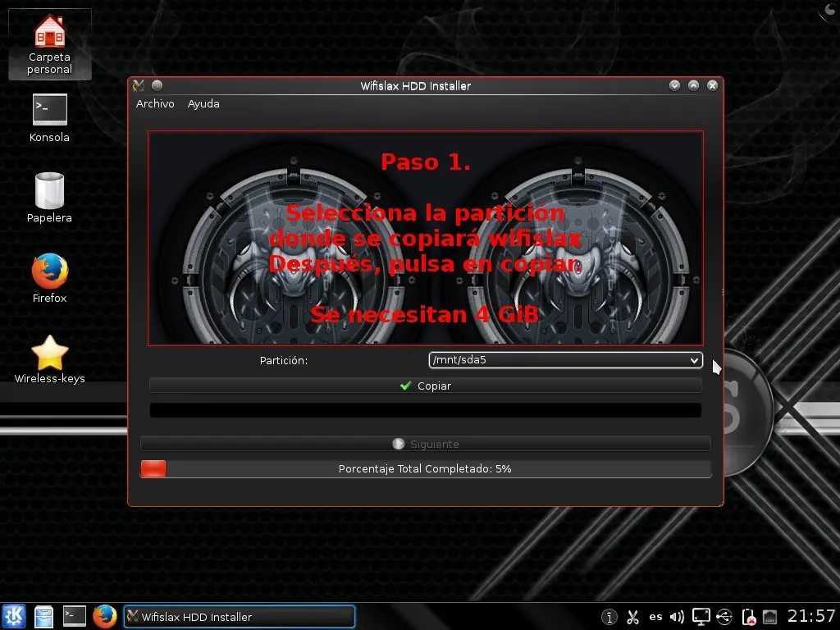
Task: Open the Carpeta personal desktop icon
Action: point(49,44)
